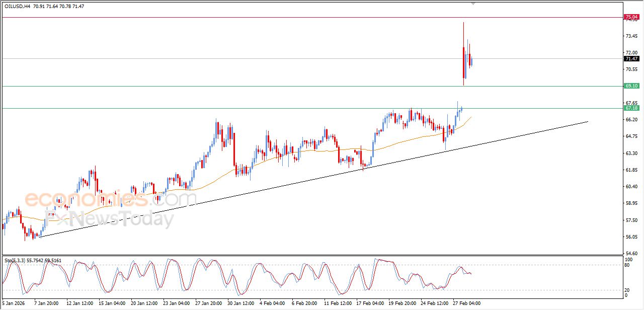
Task: Click the black 71.47 current price tag
Action: coord(631,59)
